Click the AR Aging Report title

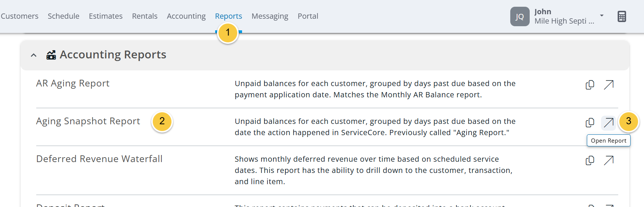(x=73, y=83)
